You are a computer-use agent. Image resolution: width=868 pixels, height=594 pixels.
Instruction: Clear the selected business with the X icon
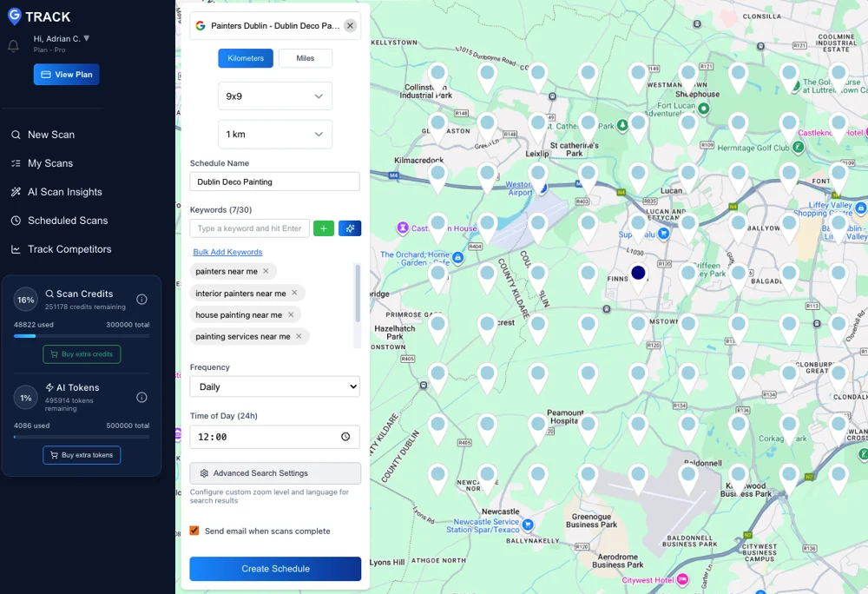point(350,26)
